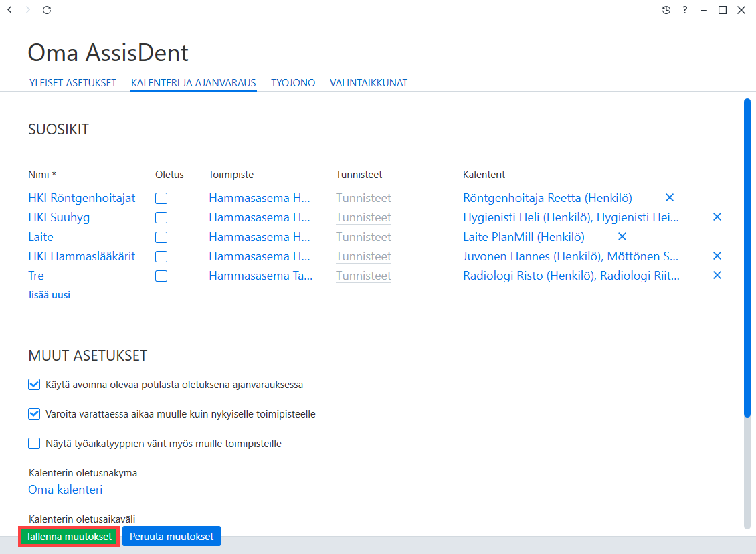Remove the Laite favorite with its X icon
The width and height of the screenshot is (756, 554).
[622, 236]
